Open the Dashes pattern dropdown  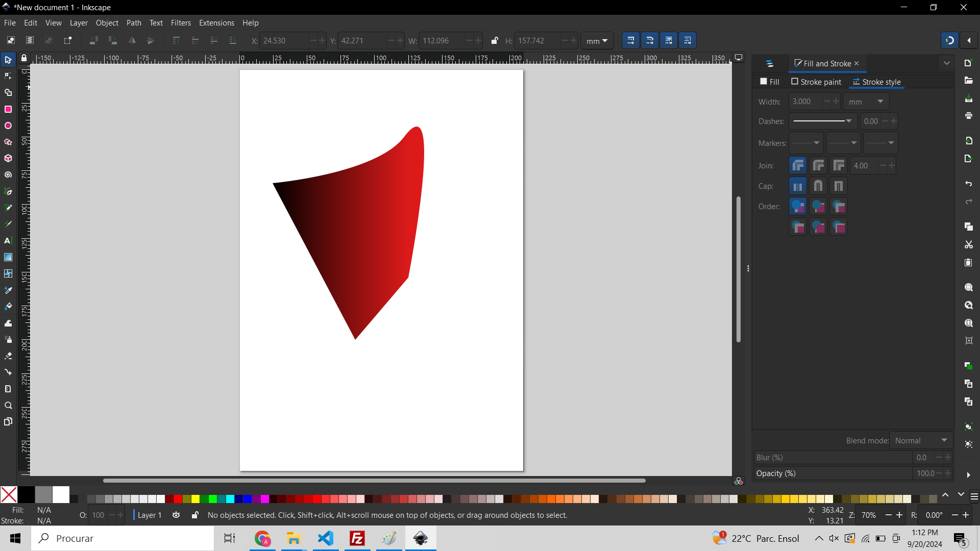pyautogui.click(x=823, y=121)
